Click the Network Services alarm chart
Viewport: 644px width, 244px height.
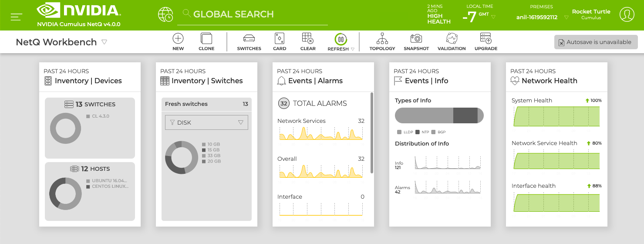pos(321,133)
